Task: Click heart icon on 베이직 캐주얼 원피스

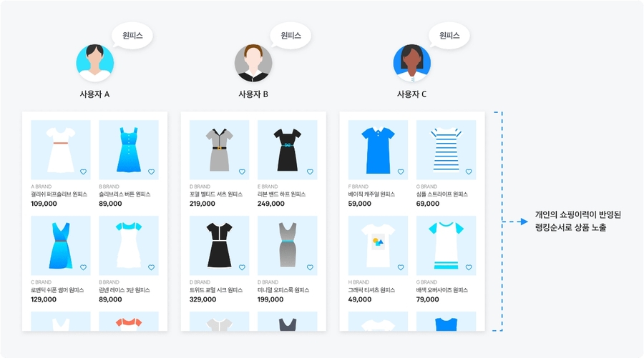Action: tap(401, 171)
